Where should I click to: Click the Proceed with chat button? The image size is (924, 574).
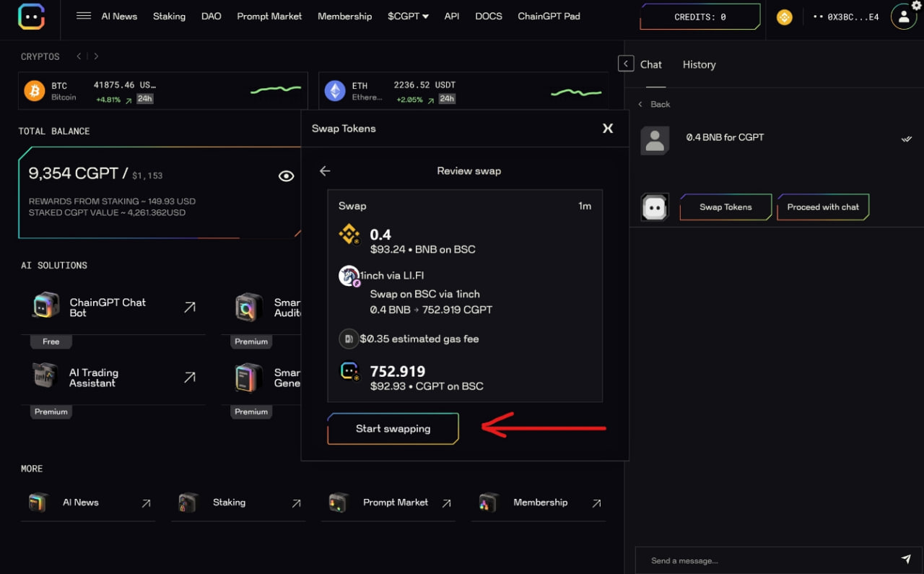click(823, 207)
